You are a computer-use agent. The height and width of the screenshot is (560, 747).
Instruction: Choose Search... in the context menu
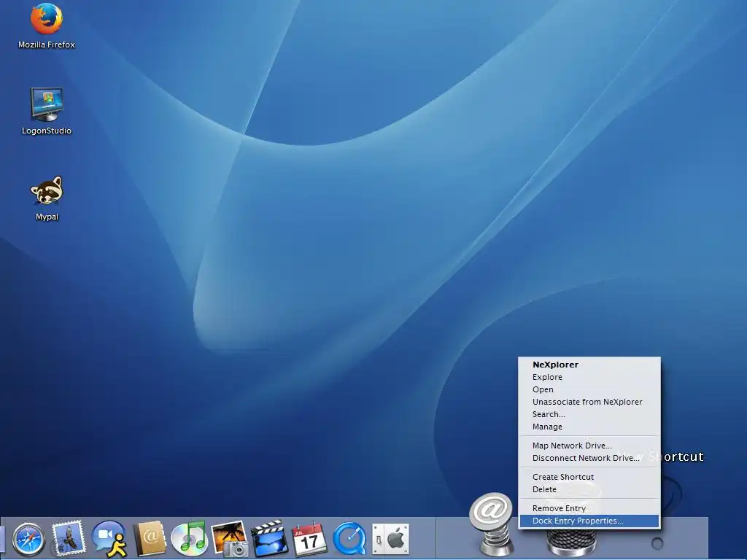click(589, 414)
